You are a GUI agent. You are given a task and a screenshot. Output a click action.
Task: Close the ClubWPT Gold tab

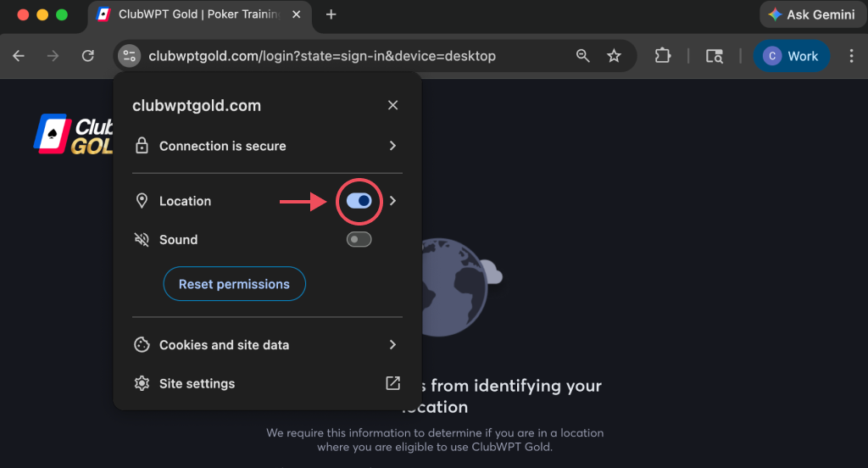pos(296,15)
